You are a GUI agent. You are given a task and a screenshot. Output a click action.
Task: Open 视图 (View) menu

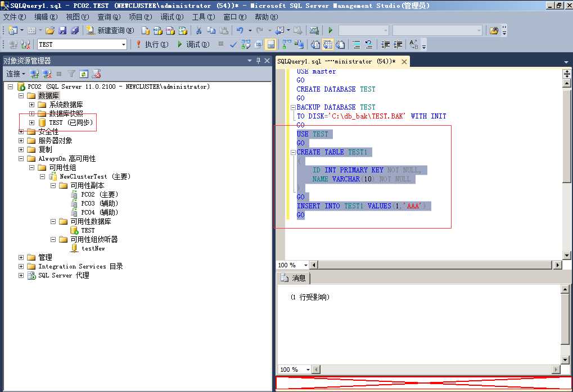[x=78, y=17]
